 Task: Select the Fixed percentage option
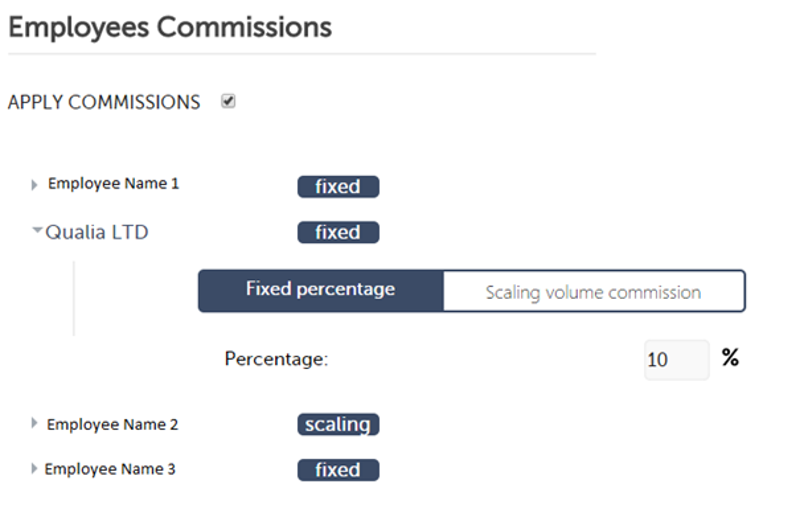(x=321, y=290)
